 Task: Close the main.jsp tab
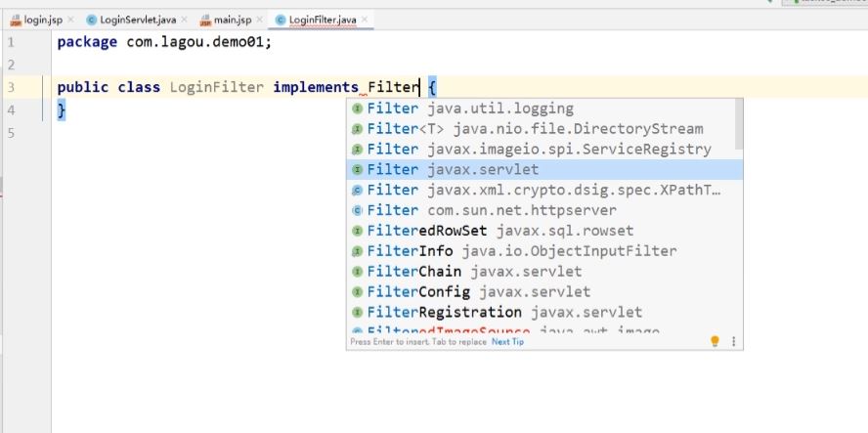click(x=259, y=20)
